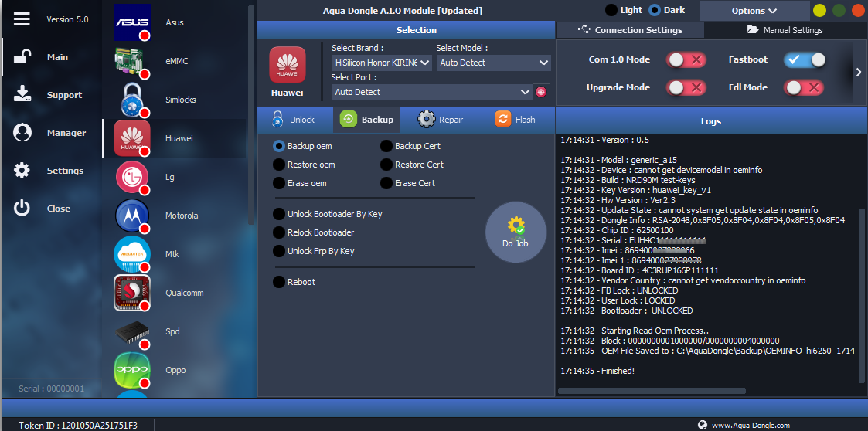Switch to the Manual Settings tab

pyautogui.click(x=785, y=30)
